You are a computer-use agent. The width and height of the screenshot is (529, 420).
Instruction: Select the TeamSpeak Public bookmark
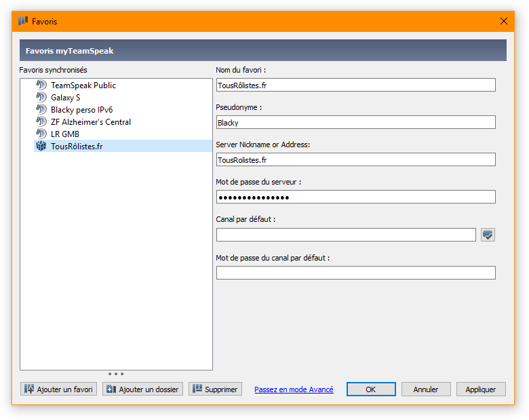(83, 85)
